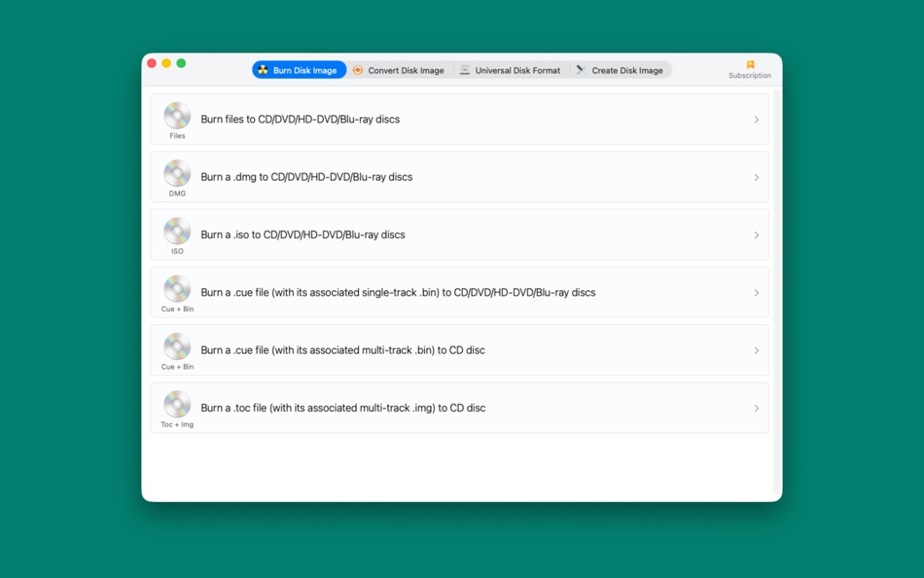The height and width of the screenshot is (578, 924).
Task: Switch to the Convert Disk Image tab
Action: point(399,69)
